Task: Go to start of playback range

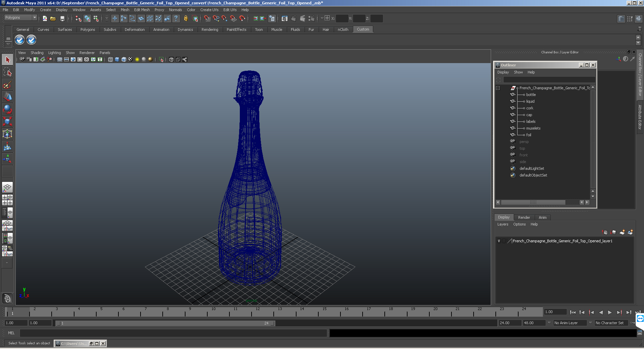Action: point(573,312)
